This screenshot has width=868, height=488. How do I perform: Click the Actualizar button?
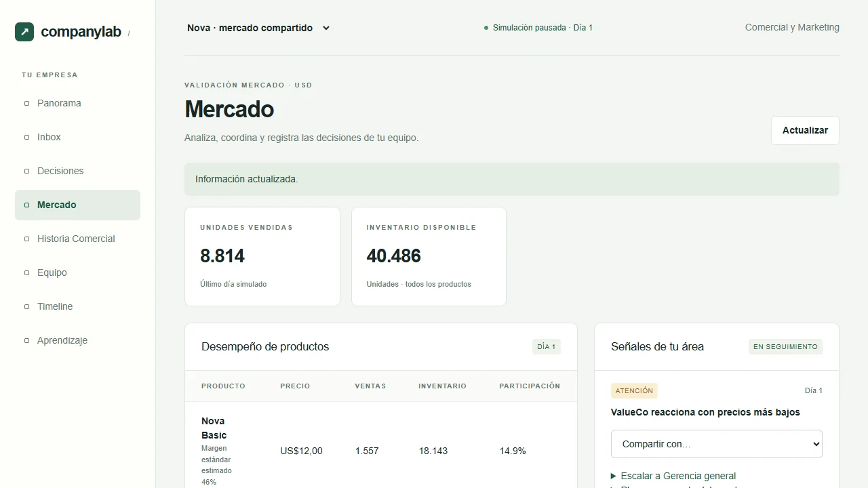coord(805,130)
